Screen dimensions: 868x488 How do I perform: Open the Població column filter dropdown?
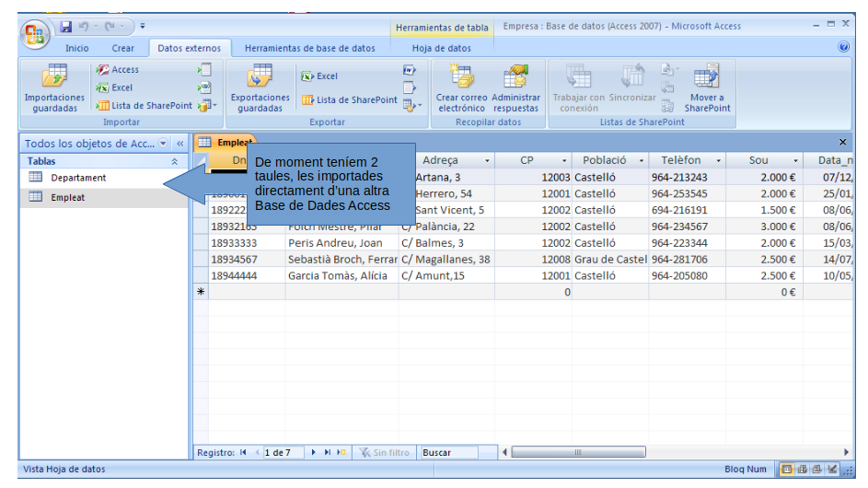click(x=641, y=160)
